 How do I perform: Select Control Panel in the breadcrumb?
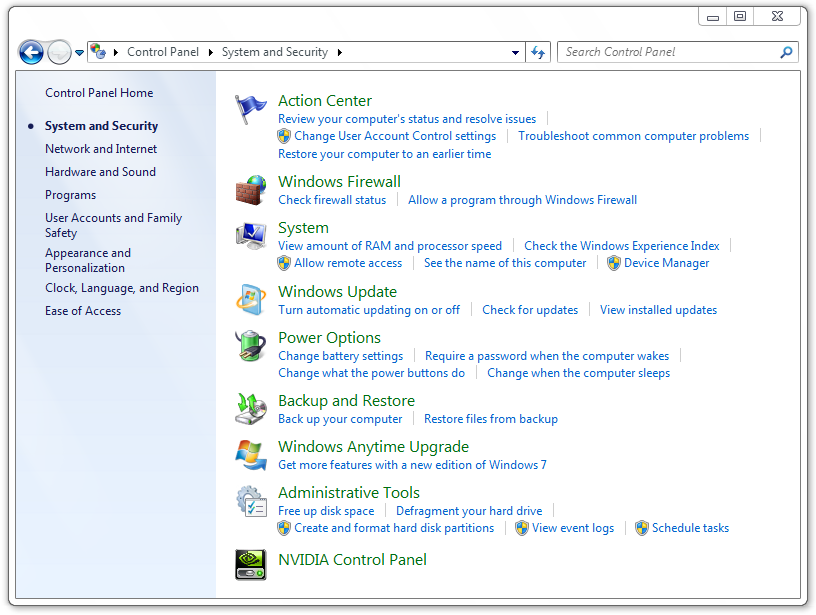(163, 52)
